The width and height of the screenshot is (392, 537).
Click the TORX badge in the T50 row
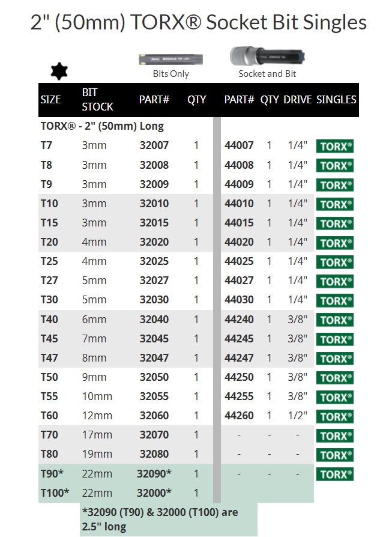[335, 378]
